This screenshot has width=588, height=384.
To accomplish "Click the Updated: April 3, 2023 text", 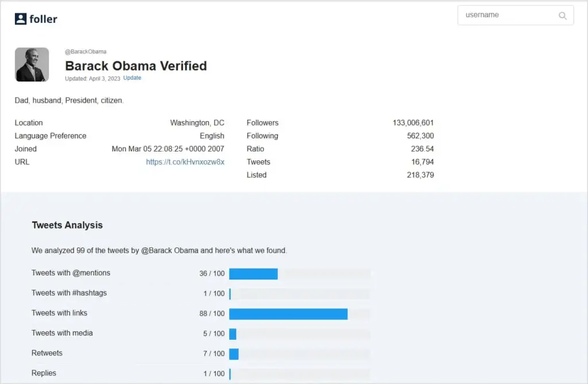I will tap(92, 79).
